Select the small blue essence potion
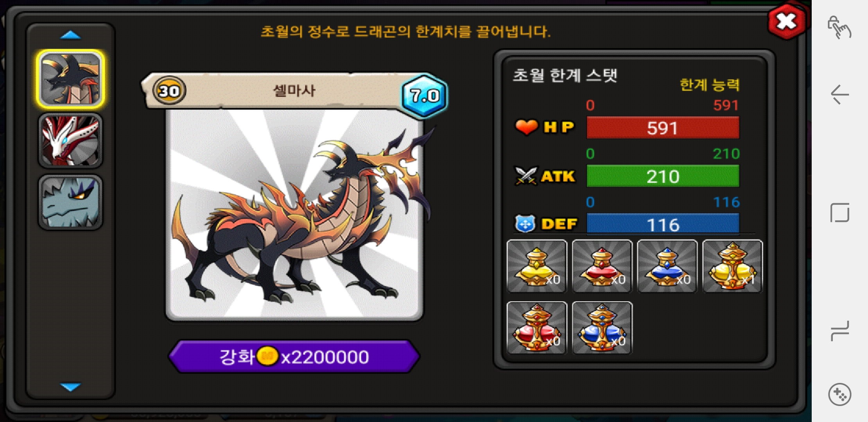Viewport: 868px width, 422px height. coord(667,266)
